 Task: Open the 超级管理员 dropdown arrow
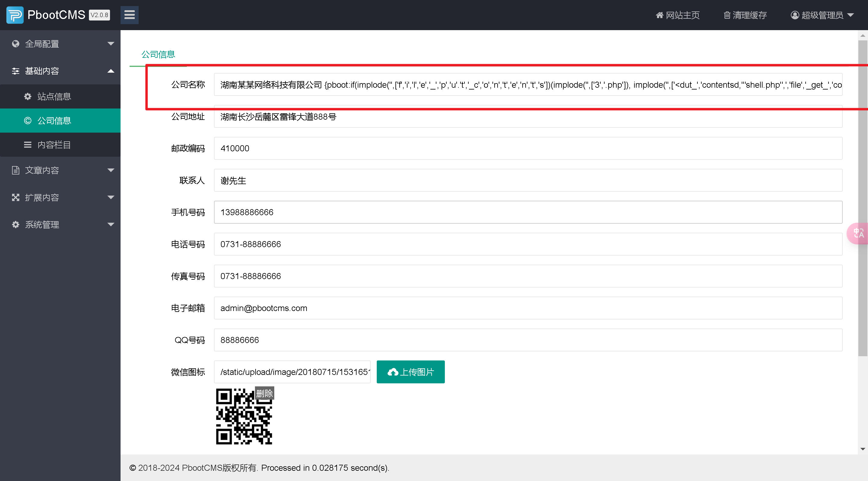coord(851,15)
